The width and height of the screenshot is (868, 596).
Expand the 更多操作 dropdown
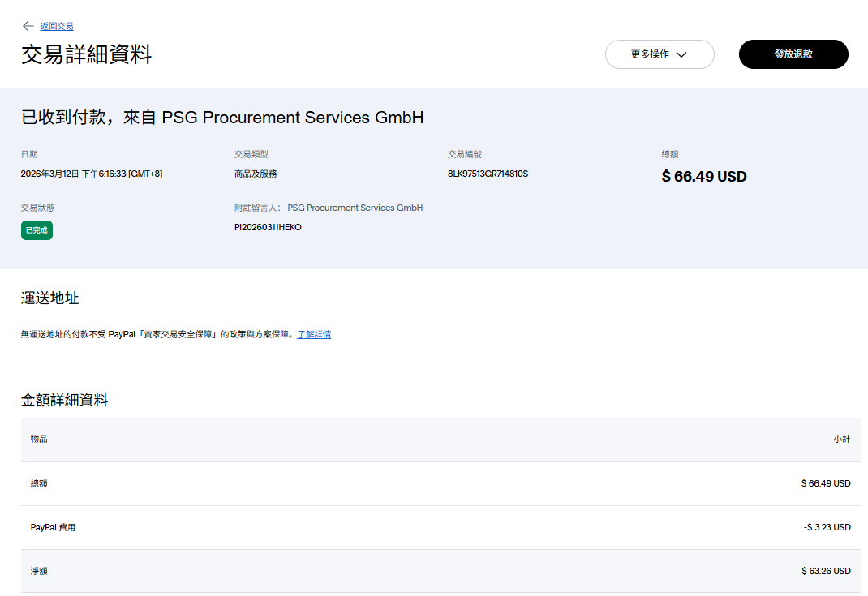pyautogui.click(x=659, y=54)
